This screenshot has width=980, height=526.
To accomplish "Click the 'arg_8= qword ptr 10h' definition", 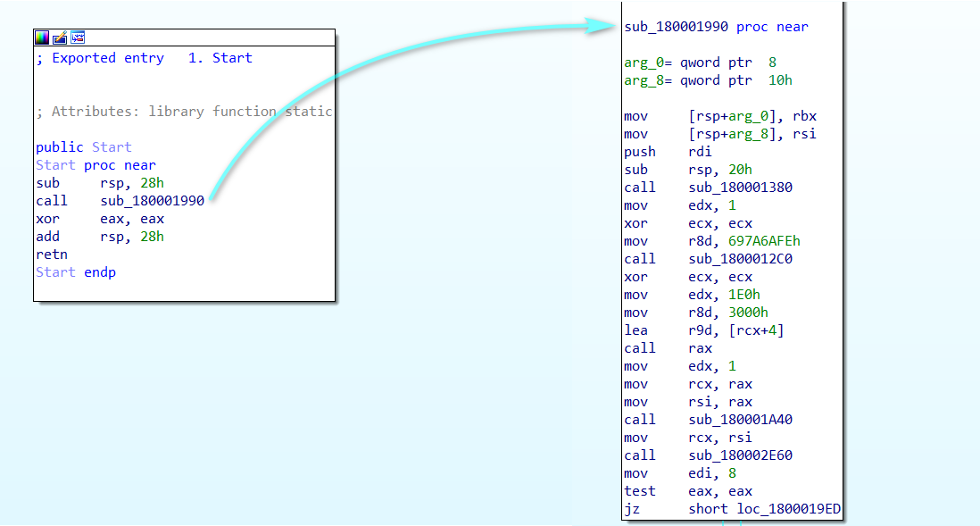I will 708,80.
